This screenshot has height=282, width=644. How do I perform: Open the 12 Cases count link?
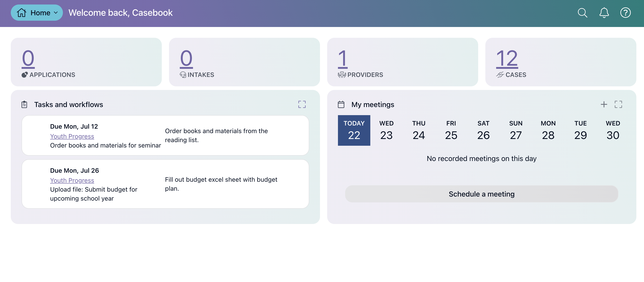[507, 58]
